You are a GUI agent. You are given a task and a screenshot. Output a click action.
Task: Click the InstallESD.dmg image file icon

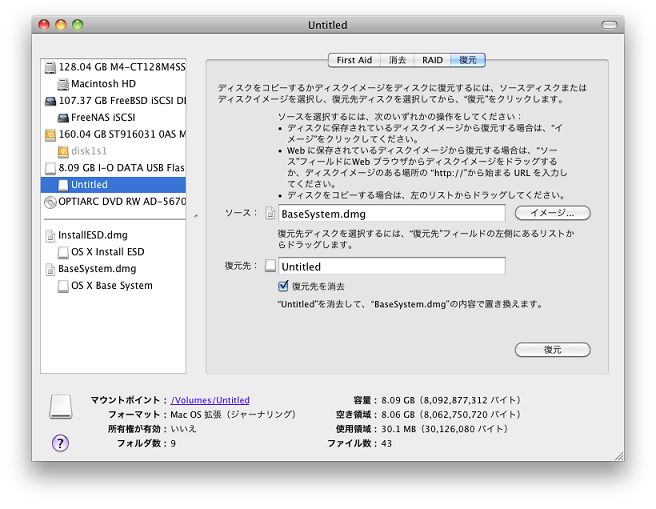point(50,235)
